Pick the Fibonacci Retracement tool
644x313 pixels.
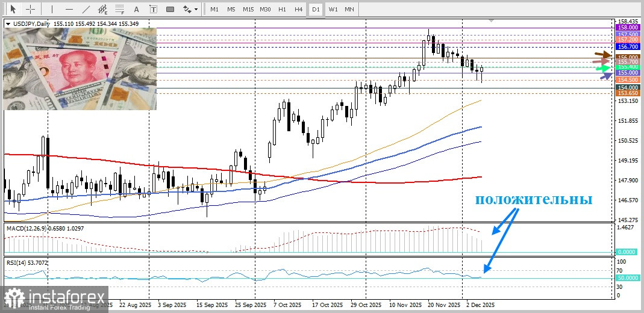coord(119,9)
